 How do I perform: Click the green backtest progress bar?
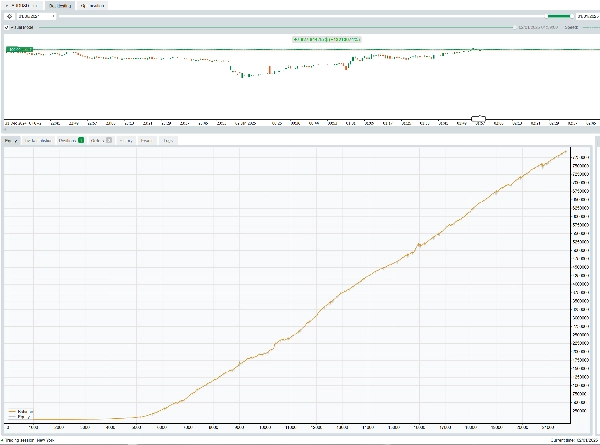[559, 16]
